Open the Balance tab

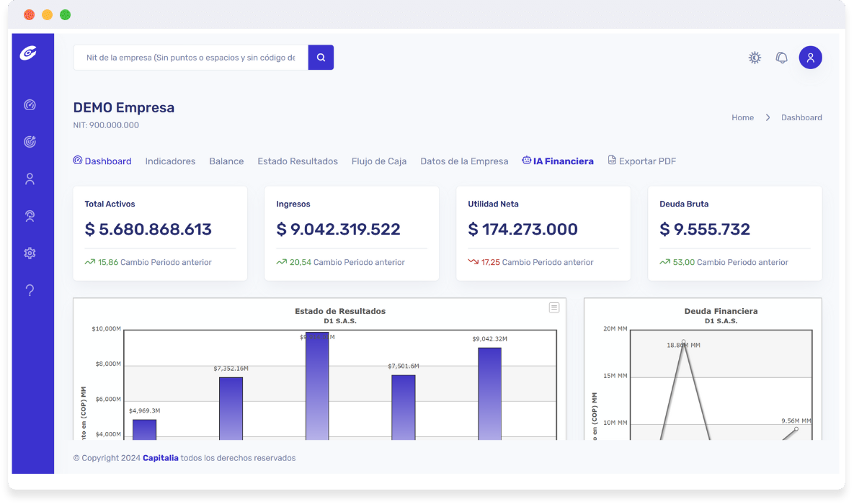(x=226, y=161)
